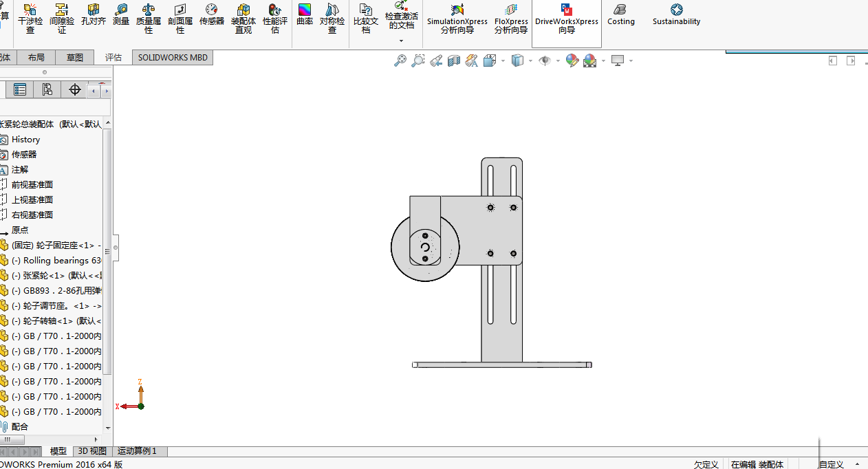
Task: Click the Costing button
Action: coord(620,15)
